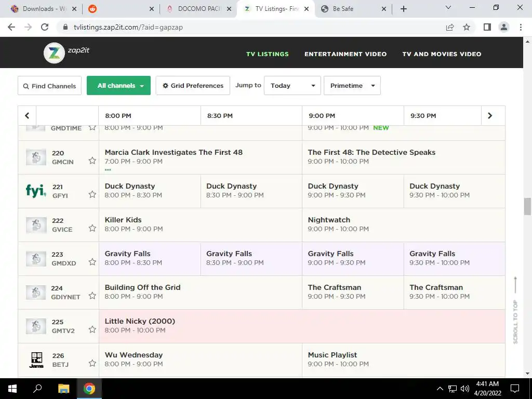Favorite the 226 BETJ channel star
This screenshot has height=399, width=532.
(92, 363)
